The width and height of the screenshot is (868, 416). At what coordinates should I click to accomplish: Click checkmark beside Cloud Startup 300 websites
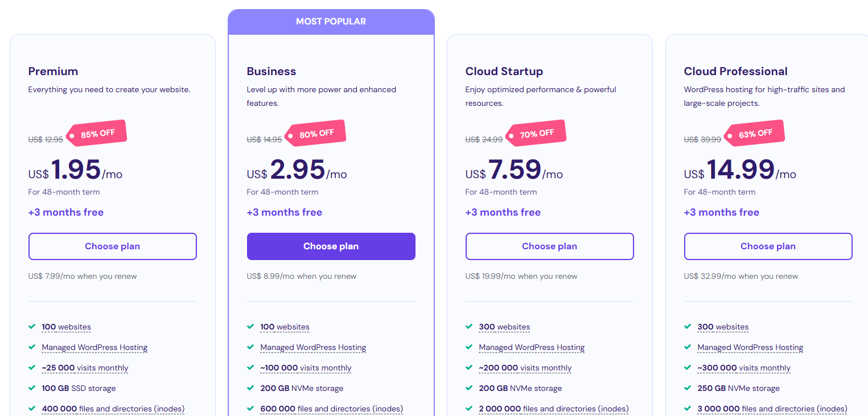tap(469, 327)
